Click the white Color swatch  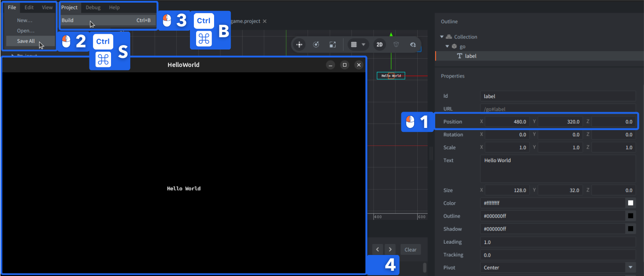click(630, 203)
